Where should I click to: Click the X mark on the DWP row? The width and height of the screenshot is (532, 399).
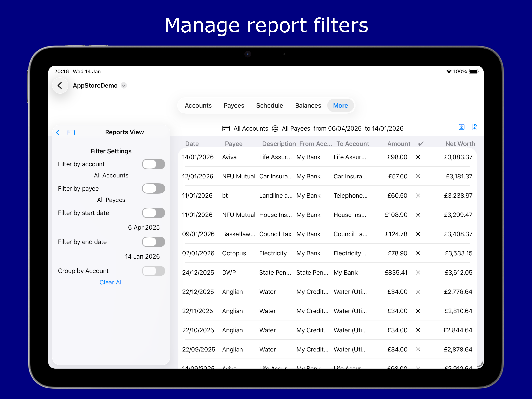[418, 273]
